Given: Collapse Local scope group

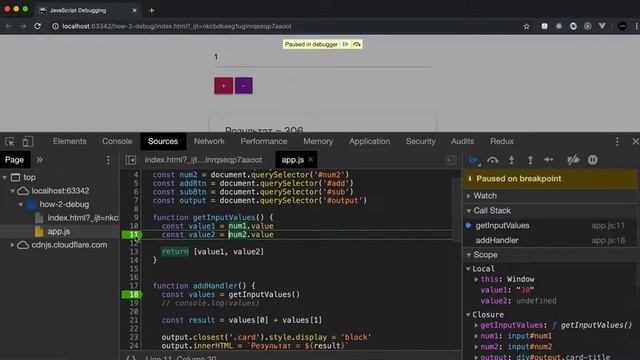Looking at the screenshot, I should click(468, 269).
